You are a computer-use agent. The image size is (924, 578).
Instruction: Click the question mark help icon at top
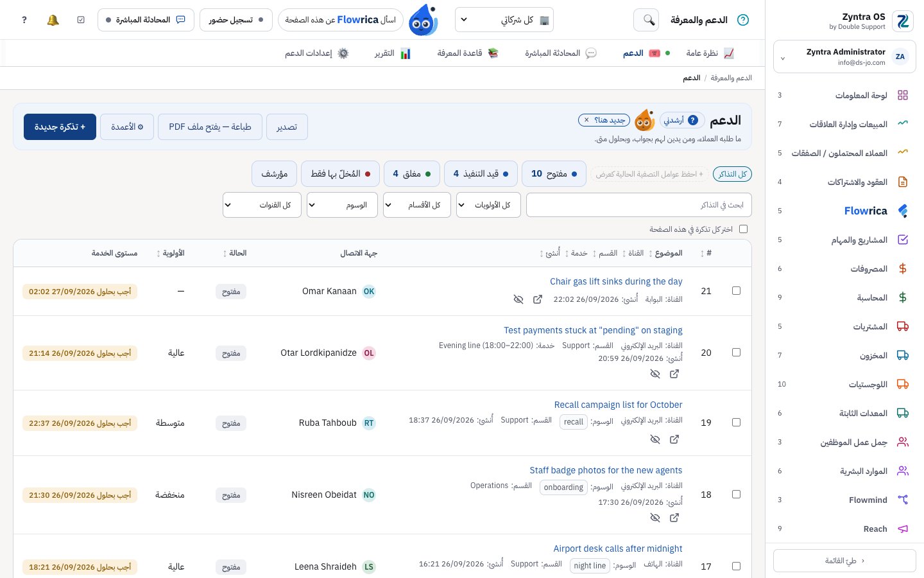(x=24, y=20)
